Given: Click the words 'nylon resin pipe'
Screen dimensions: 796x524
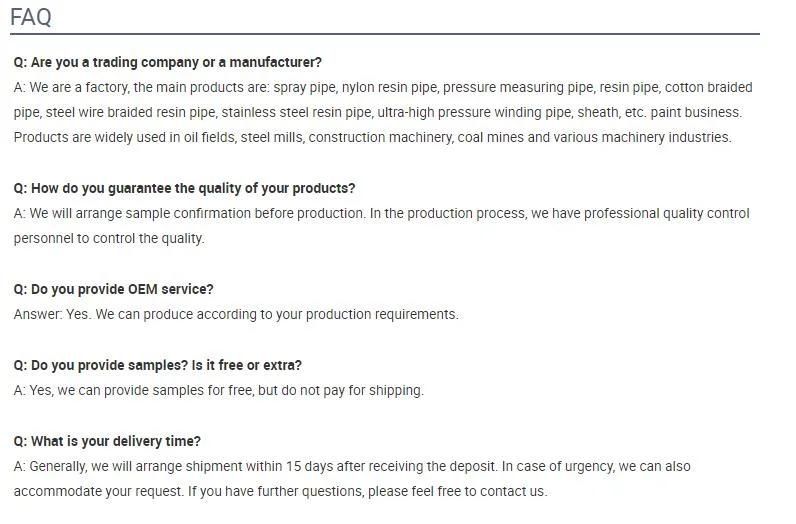Looking at the screenshot, I should pos(389,87).
